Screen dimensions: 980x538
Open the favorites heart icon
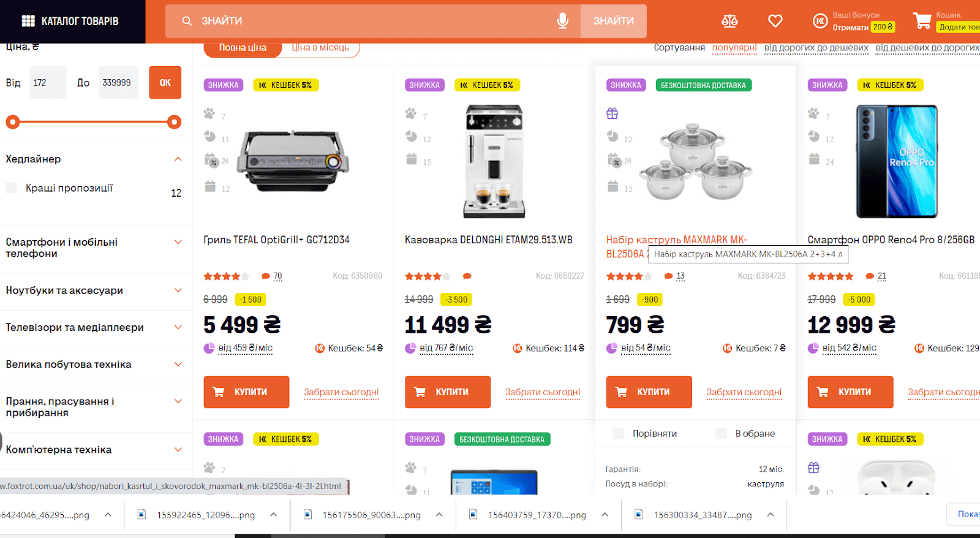775,21
